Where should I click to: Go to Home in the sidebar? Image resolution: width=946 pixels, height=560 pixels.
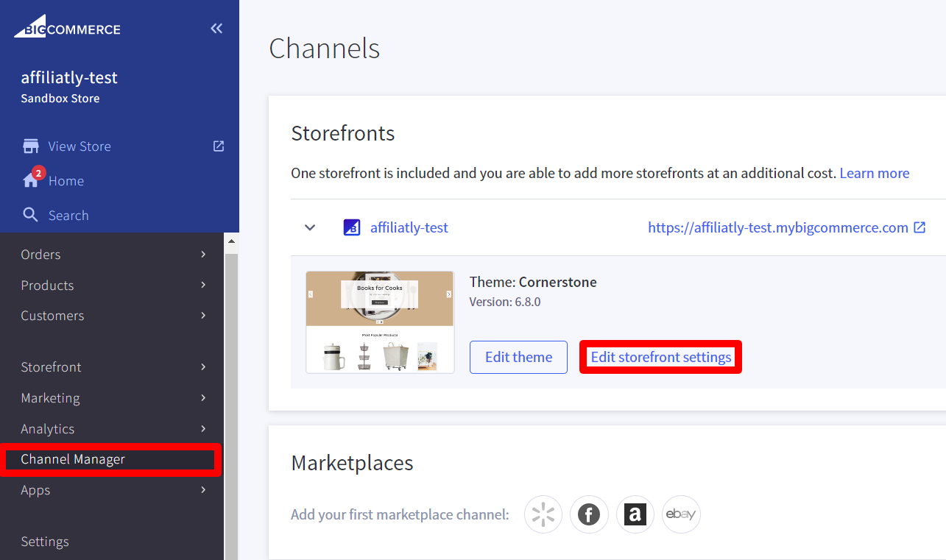coord(66,180)
